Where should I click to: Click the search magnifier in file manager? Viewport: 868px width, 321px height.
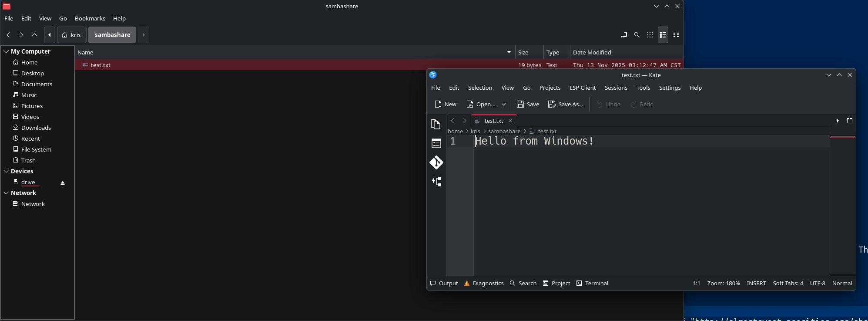(x=637, y=35)
